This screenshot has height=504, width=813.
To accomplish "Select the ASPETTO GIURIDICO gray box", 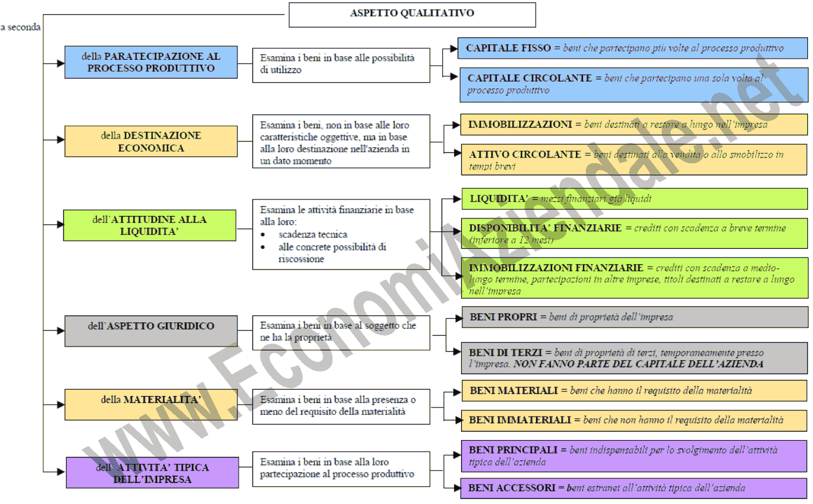I will pyautogui.click(x=151, y=331).
